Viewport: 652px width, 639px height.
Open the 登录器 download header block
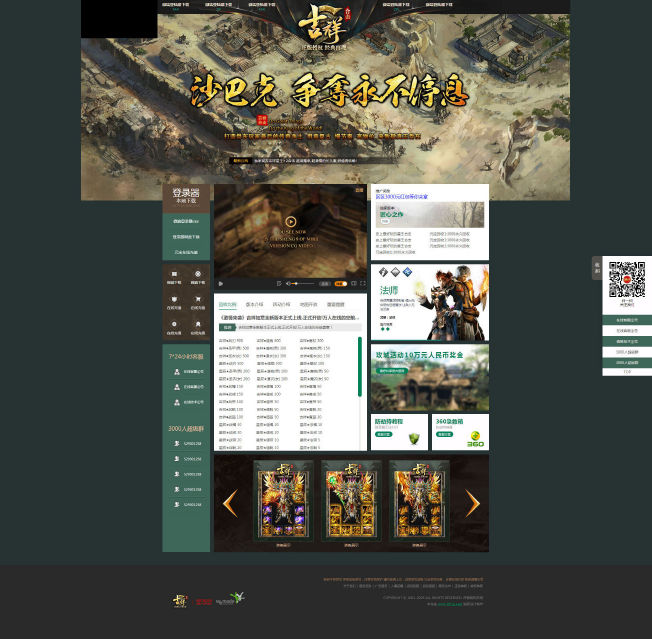pyautogui.click(x=186, y=198)
